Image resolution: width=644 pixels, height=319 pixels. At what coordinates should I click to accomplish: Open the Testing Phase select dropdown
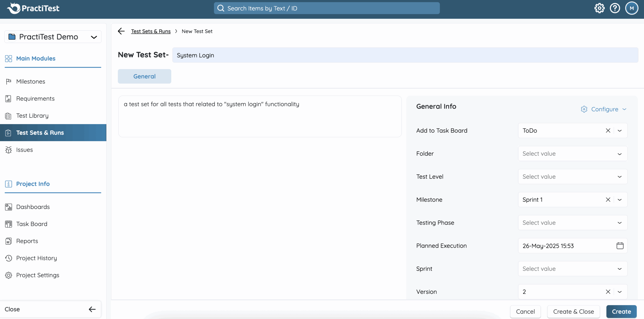[x=573, y=223]
